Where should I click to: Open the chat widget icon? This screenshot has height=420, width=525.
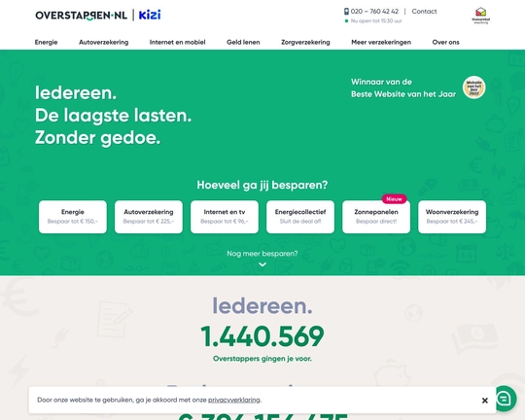click(x=505, y=399)
